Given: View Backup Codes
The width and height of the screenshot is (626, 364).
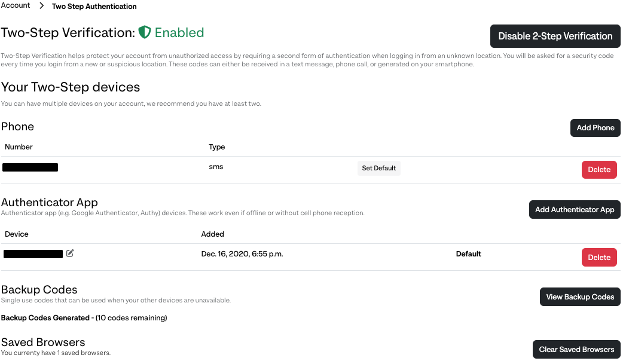Looking at the screenshot, I should pyautogui.click(x=580, y=297).
